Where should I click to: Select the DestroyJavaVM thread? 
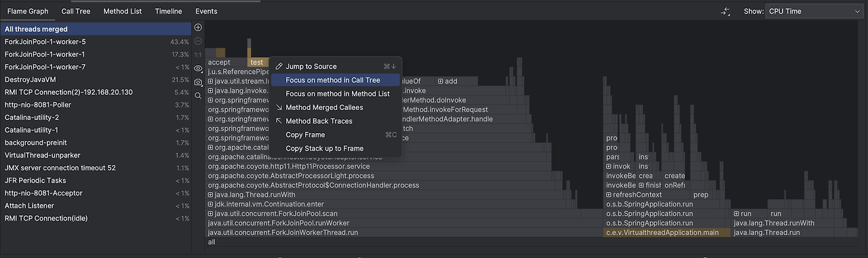point(96,79)
